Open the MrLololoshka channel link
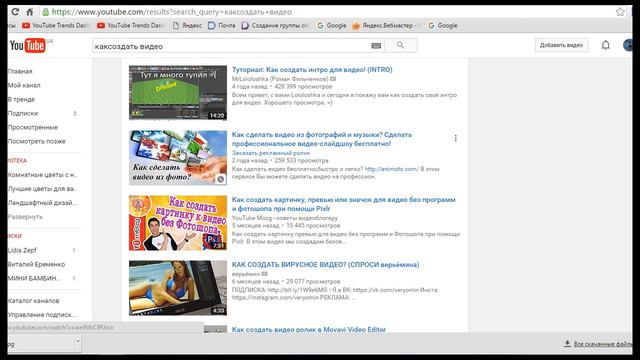The height and width of the screenshot is (360, 640). click(x=280, y=79)
